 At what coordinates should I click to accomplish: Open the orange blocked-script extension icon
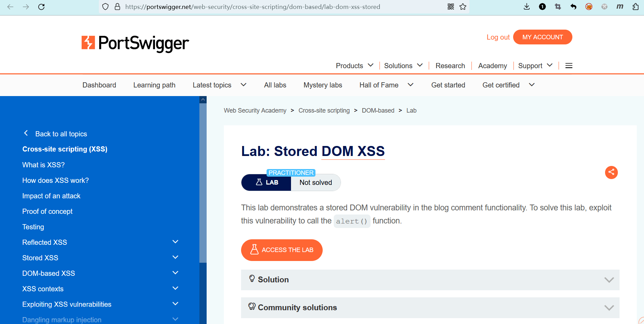coord(589,7)
